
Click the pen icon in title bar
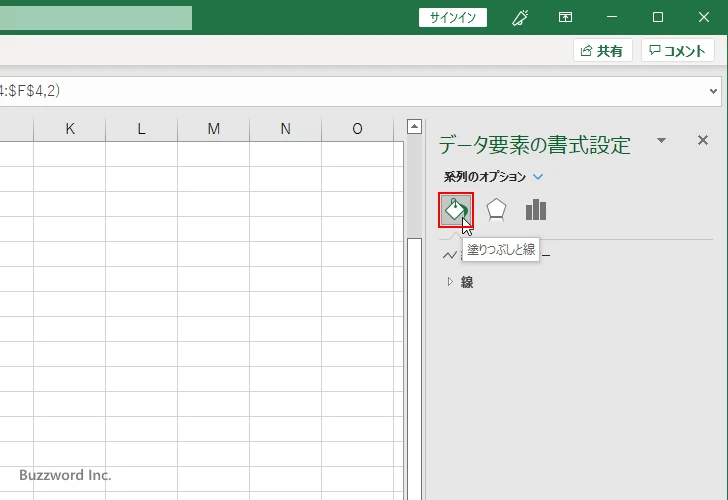pyautogui.click(x=520, y=17)
